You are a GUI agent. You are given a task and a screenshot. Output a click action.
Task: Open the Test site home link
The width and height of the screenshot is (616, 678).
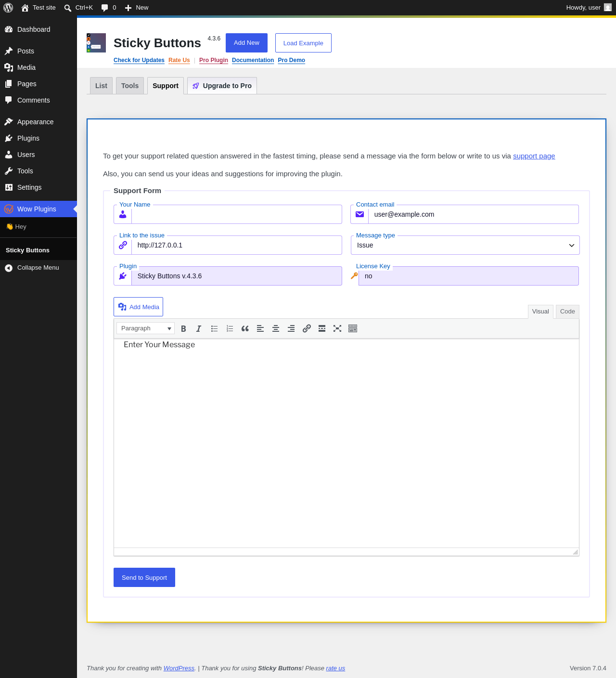(x=38, y=8)
